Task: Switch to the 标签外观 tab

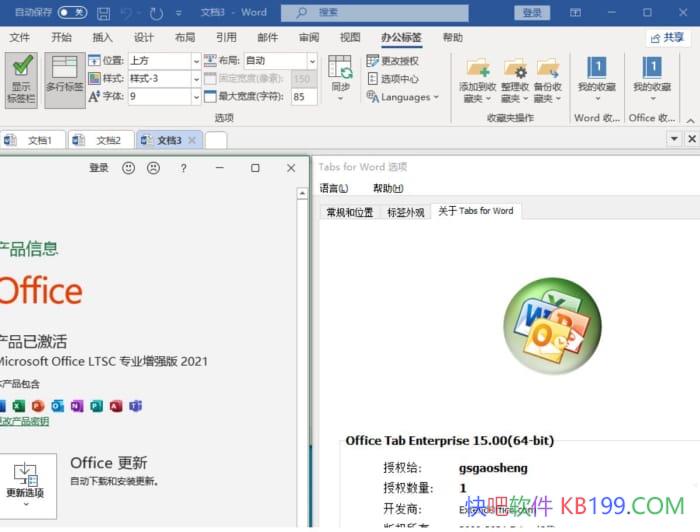Action: (405, 212)
